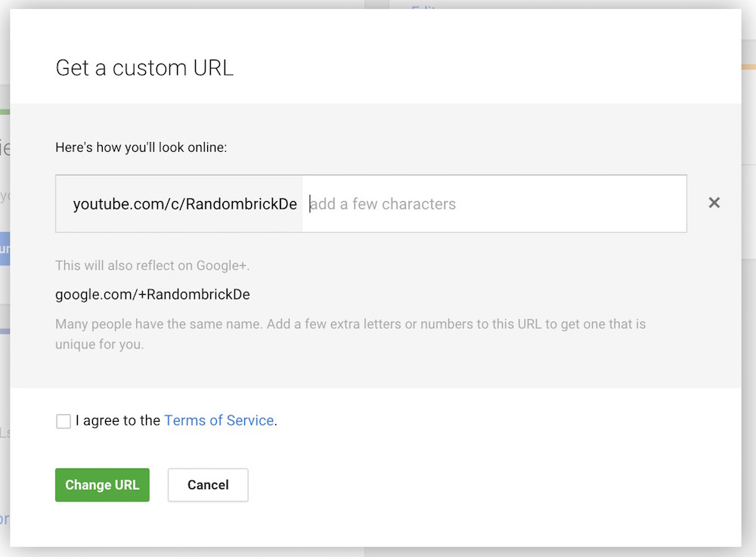The width and height of the screenshot is (756, 557).
Task: Click the X icon beside the URL field
Action: pos(714,203)
